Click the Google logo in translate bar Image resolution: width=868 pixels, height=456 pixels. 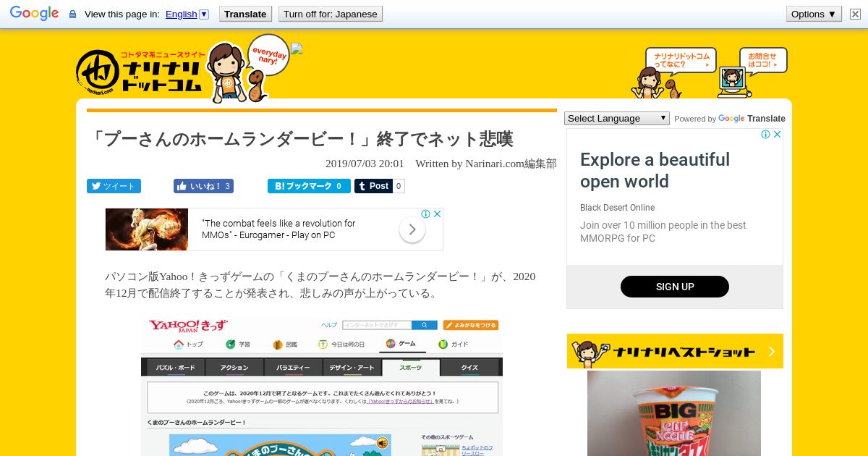pos(34,14)
